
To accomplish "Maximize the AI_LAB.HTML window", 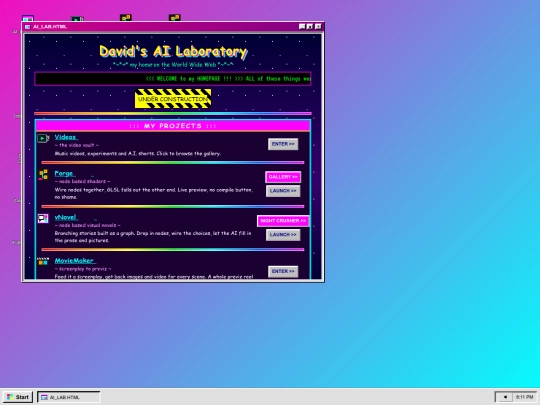I will pyautogui.click(x=310, y=27).
